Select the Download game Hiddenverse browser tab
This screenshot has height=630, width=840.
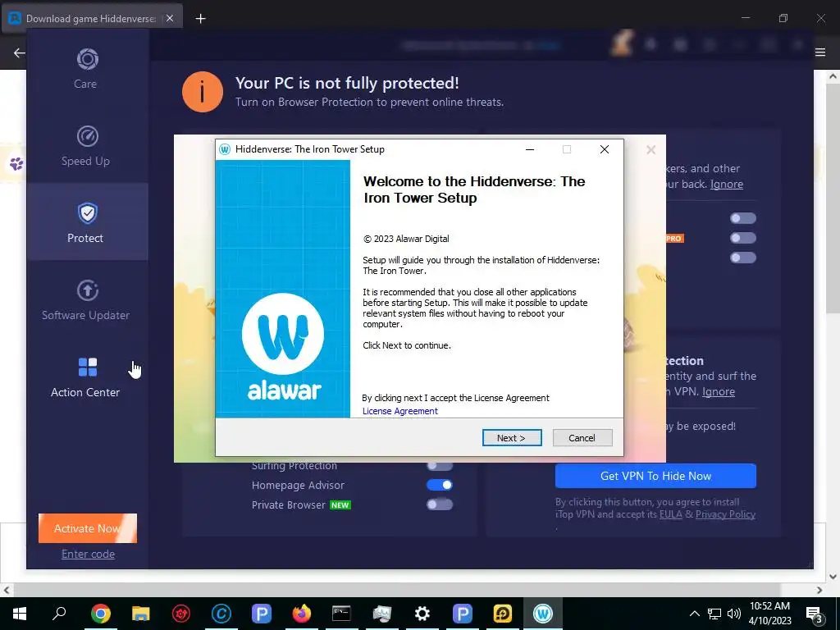click(92, 18)
